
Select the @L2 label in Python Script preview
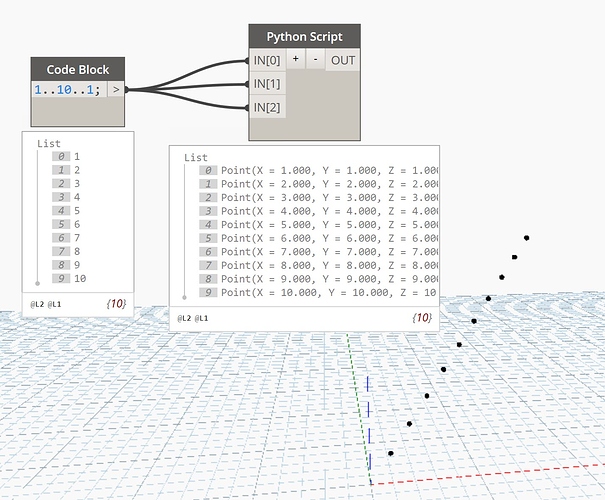[x=184, y=318]
